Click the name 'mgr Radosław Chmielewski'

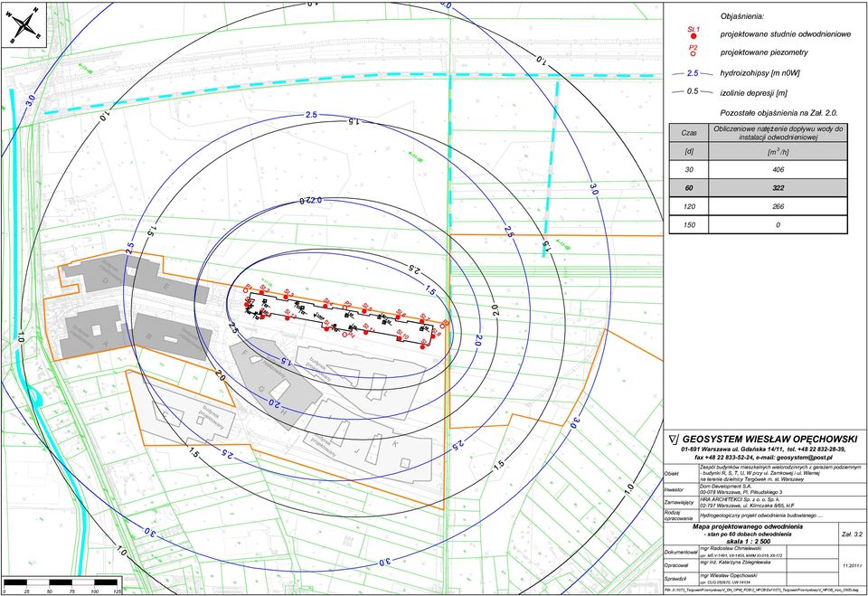(x=731, y=548)
